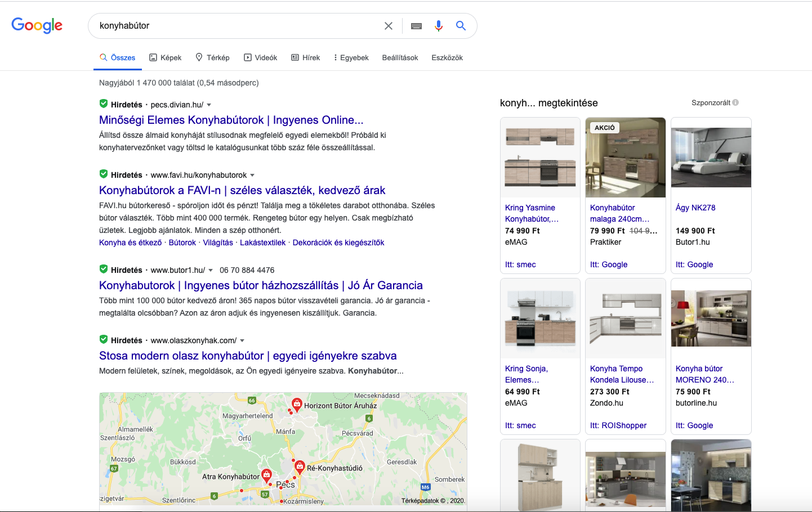Click the Konyhabútor malaga product image
The height and width of the screenshot is (512, 812).
625,158
